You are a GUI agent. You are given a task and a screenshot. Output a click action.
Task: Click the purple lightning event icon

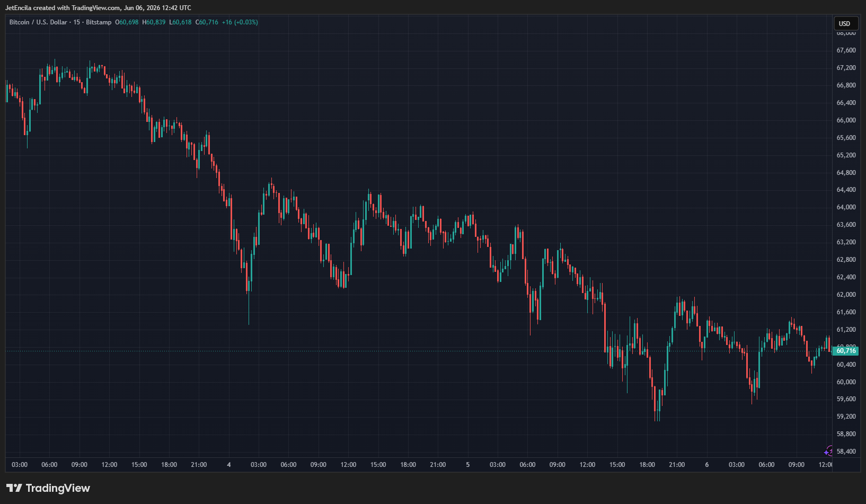click(829, 450)
